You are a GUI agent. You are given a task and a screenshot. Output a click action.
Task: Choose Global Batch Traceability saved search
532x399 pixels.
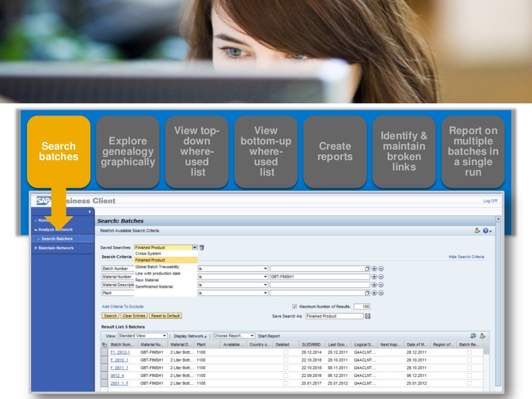coord(157,267)
